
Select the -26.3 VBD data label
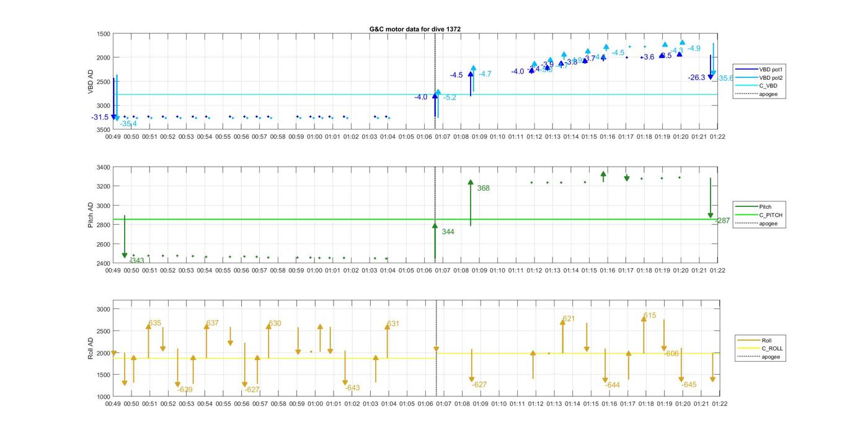point(697,77)
